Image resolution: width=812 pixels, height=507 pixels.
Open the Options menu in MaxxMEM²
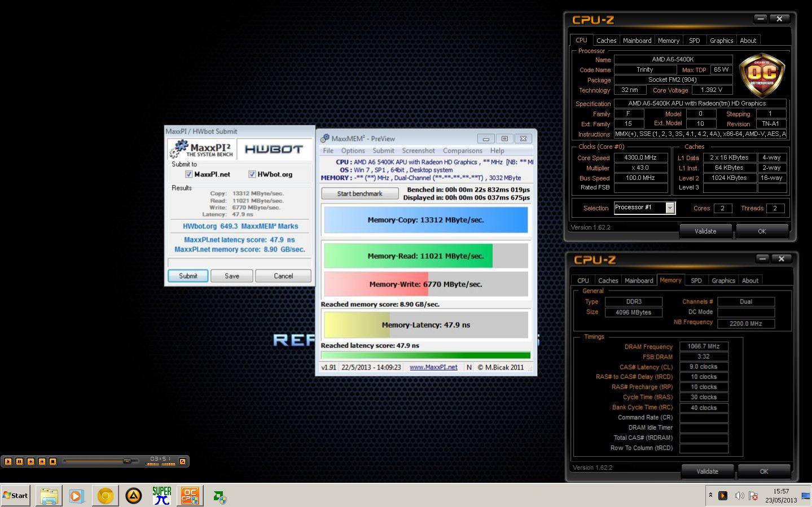pyautogui.click(x=353, y=151)
